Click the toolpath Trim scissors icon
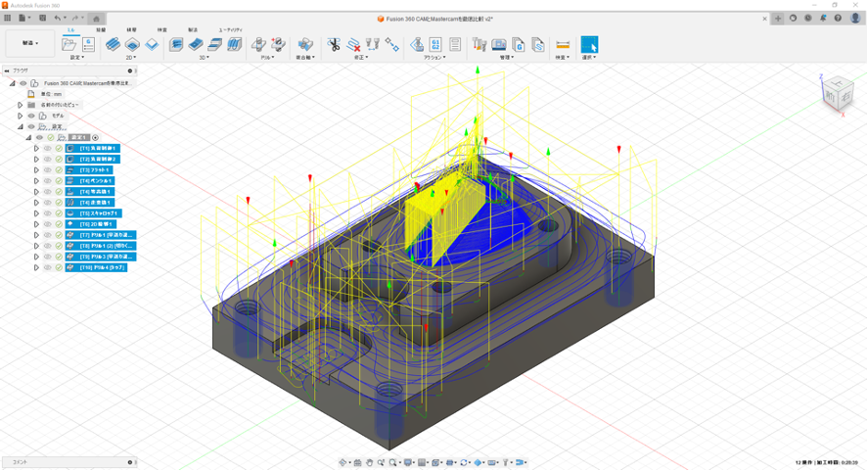The height and width of the screenshot is (471, 868). [334, 44]
